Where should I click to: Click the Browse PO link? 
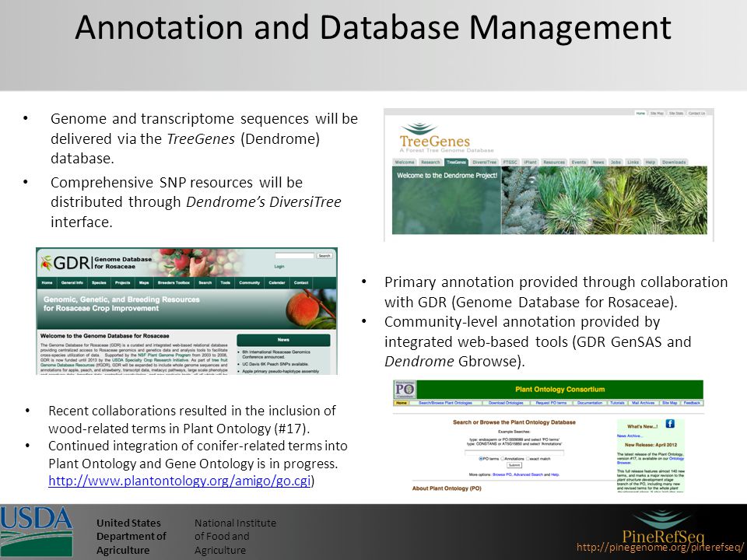(x=502, y=474)
